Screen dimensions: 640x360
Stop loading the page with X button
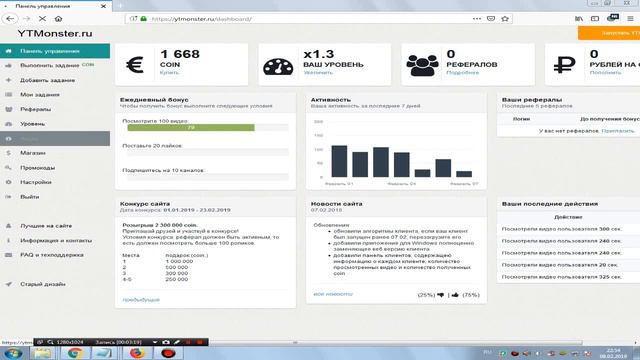(x=42, y=19)
